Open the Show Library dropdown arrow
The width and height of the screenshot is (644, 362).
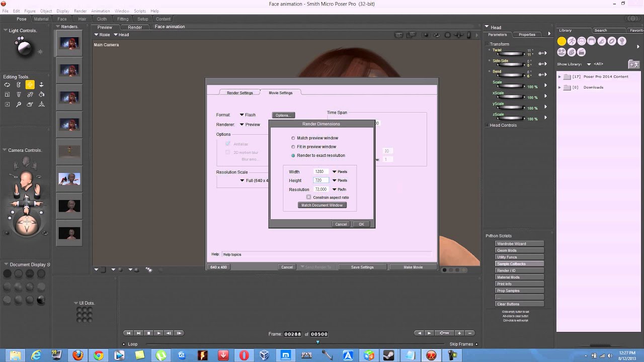click(x=589, y=64)
